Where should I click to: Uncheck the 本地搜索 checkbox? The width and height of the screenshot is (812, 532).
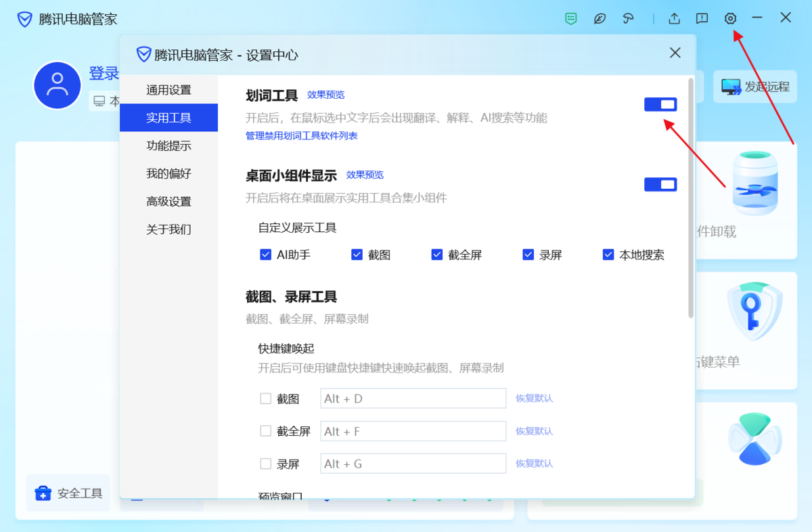coord(608,254)
